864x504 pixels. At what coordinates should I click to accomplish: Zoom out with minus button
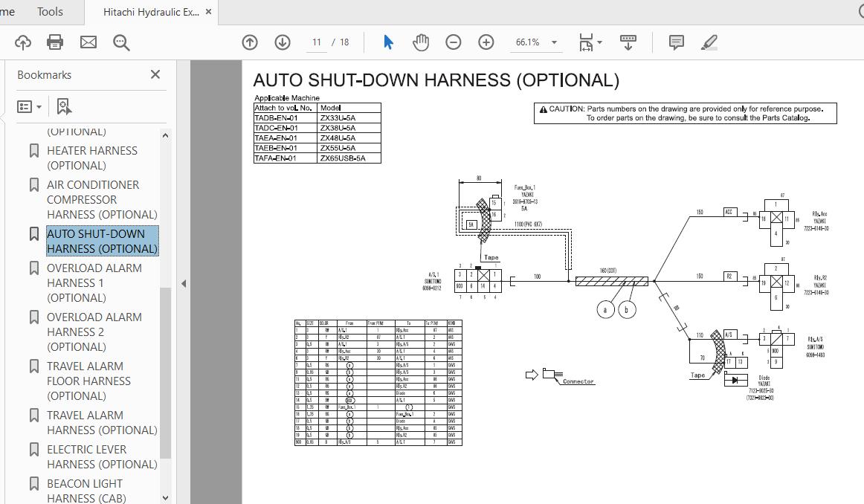tap(454, 42)
